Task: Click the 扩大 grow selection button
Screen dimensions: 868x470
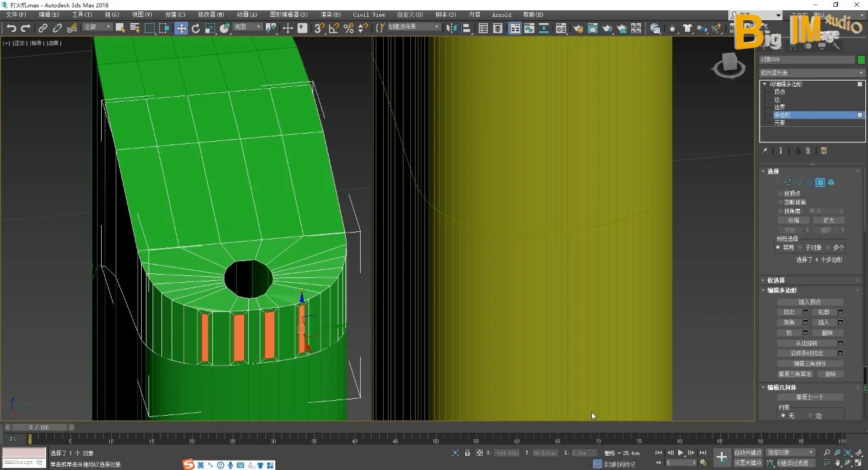Action: click(x=828, y=220)
